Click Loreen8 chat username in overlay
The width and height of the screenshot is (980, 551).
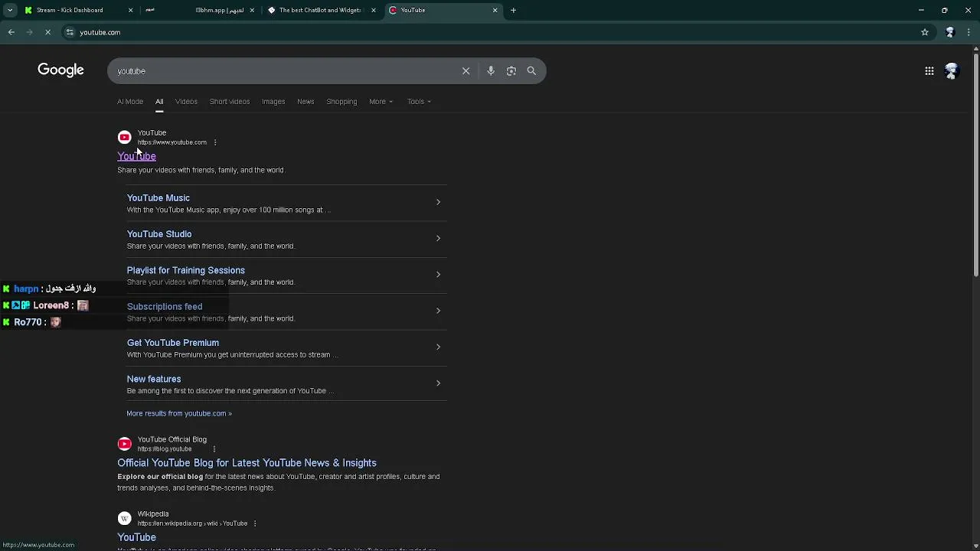coord(51,305)
